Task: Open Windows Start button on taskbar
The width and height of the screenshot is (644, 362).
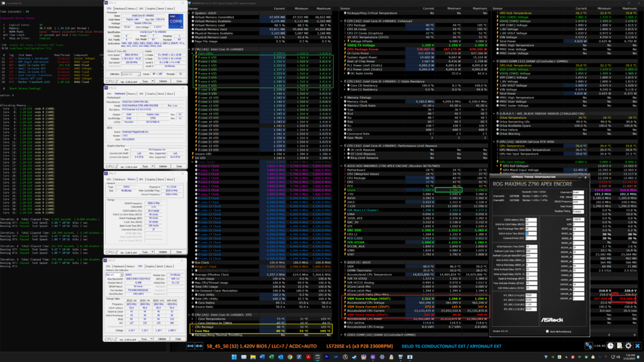Action: (x=234, y=357)
